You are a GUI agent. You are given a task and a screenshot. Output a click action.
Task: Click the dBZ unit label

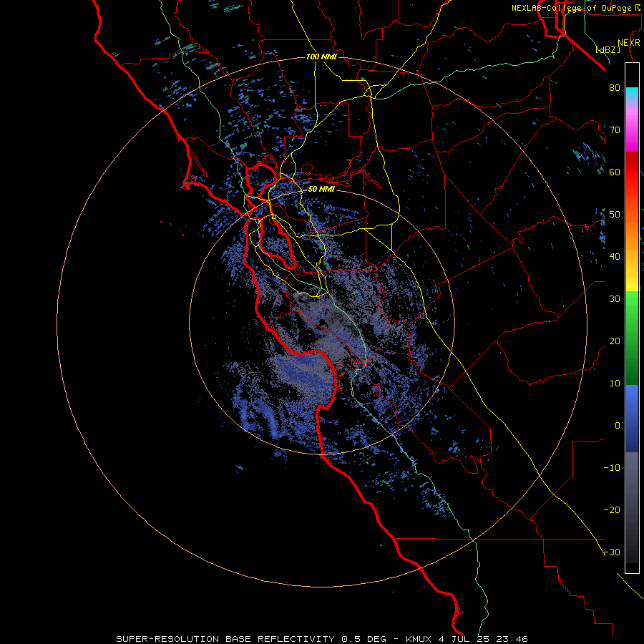pos(608,49)
